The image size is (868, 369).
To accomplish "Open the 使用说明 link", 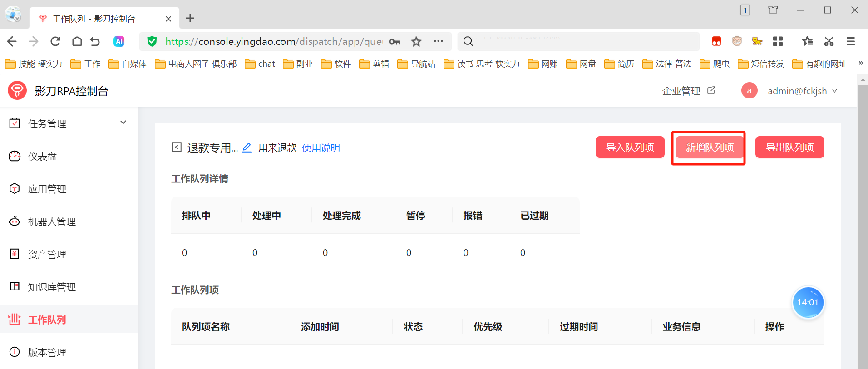I will (321, 148).
